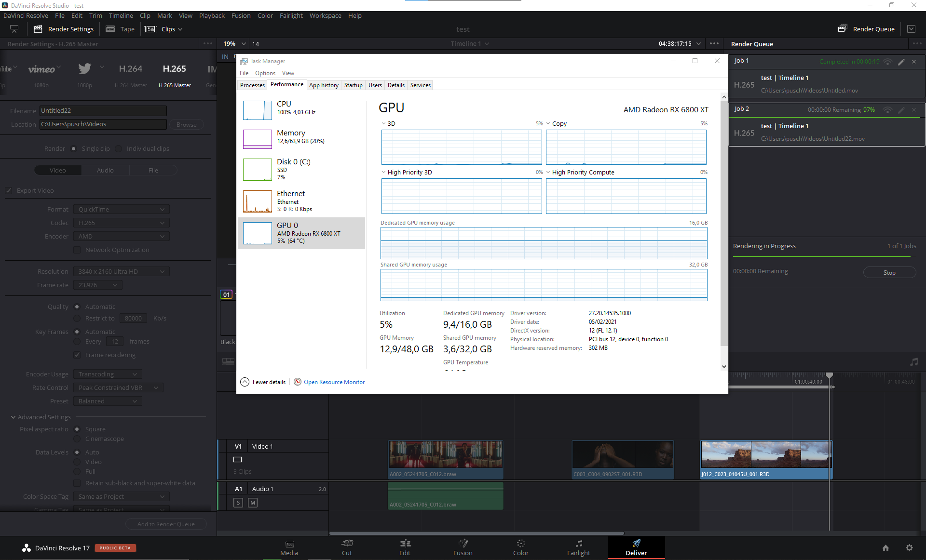Click the Clips view icon

click(151, 29)
